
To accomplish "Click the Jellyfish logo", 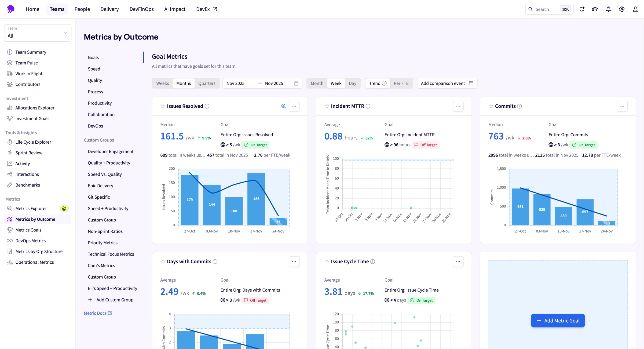I will tap(11, 9).
